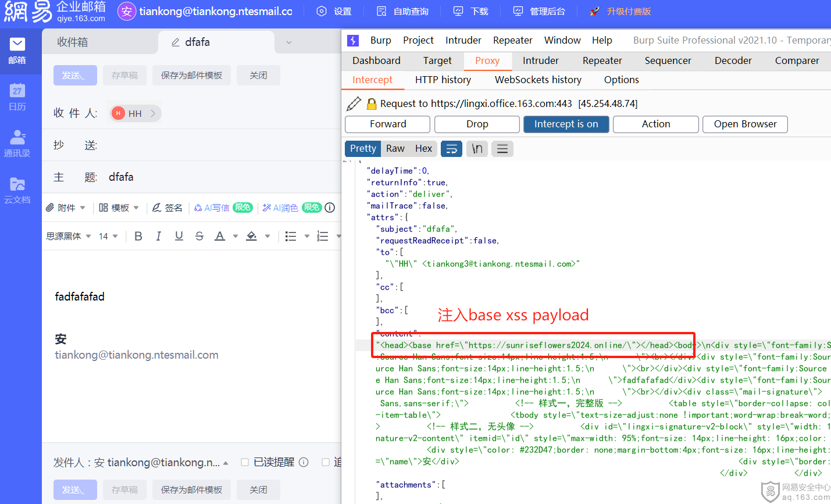Viewport: 831px width, 504px height.
Task: Open the 云文档 cloud docs sidebar icon
Action: (x=17, y=190)
